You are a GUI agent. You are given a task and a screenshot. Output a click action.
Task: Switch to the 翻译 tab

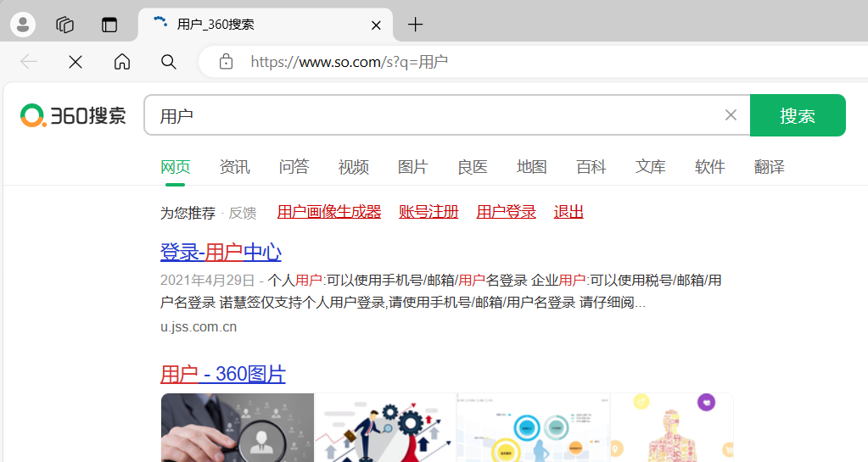[770, 166]
